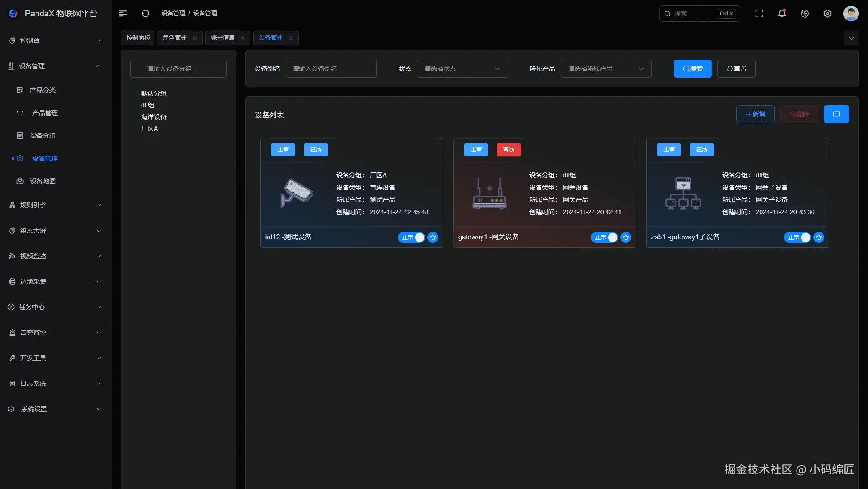This screenshot has height=489, width=868.
Task: Toggle the 正常 switch on the zsb1 card
Action: 797,237
